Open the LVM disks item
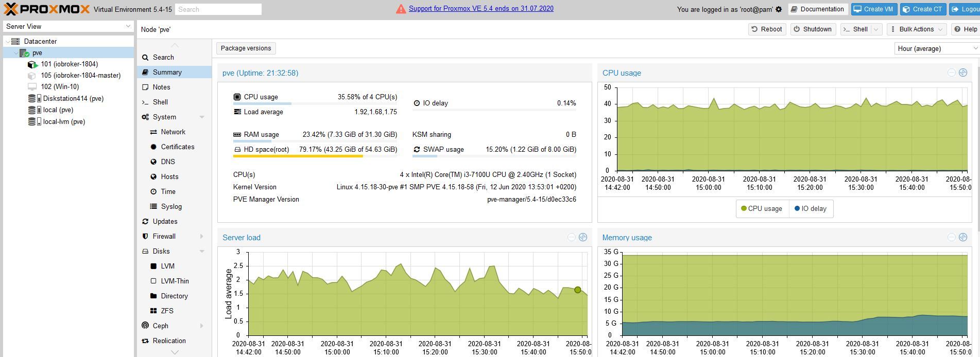Viewport: 980px width, 357px height. [174, 266]
